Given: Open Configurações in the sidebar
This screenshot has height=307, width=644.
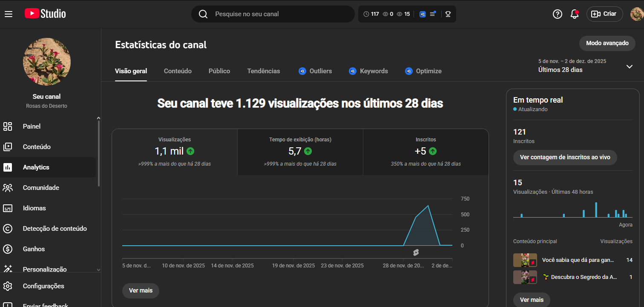Looking at the screenshot, I should (x=48, y=286).
